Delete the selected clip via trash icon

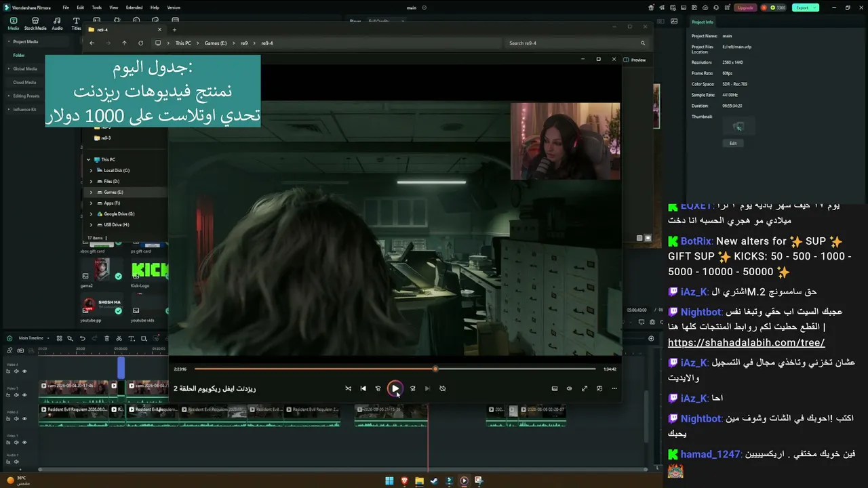(x=106, y=338)
